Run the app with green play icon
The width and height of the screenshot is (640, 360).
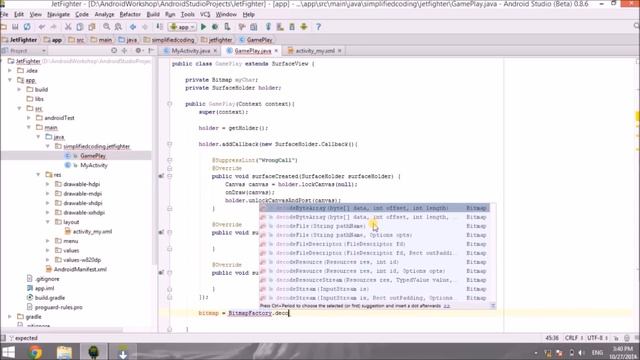tap(203, 27)
